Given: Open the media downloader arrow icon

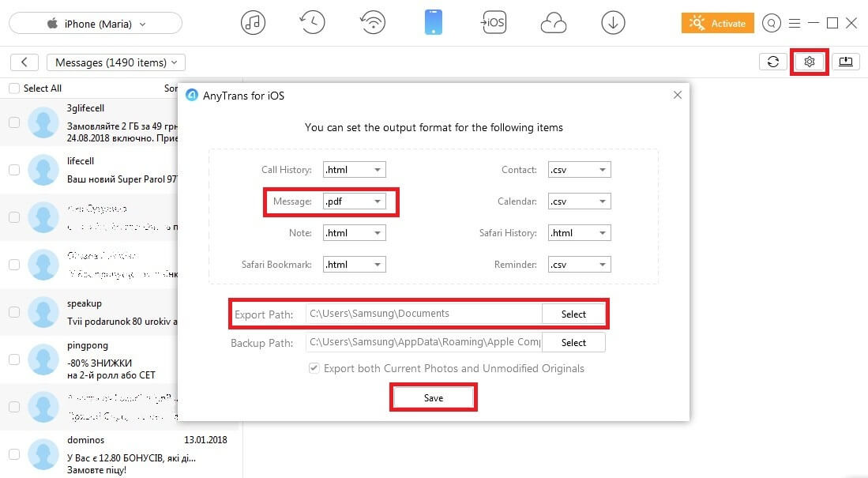Looking at the screenshot, I should 613,23.
